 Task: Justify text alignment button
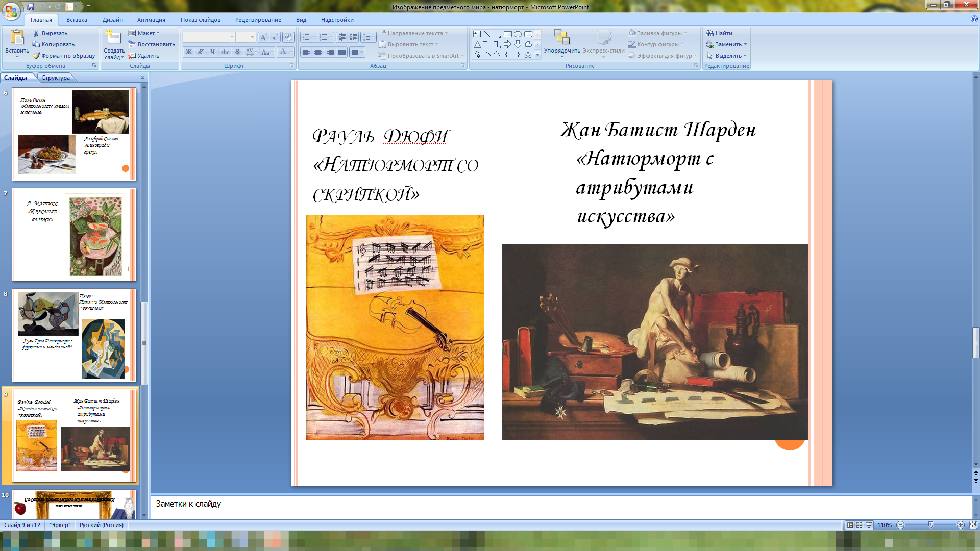coord(342,52)
